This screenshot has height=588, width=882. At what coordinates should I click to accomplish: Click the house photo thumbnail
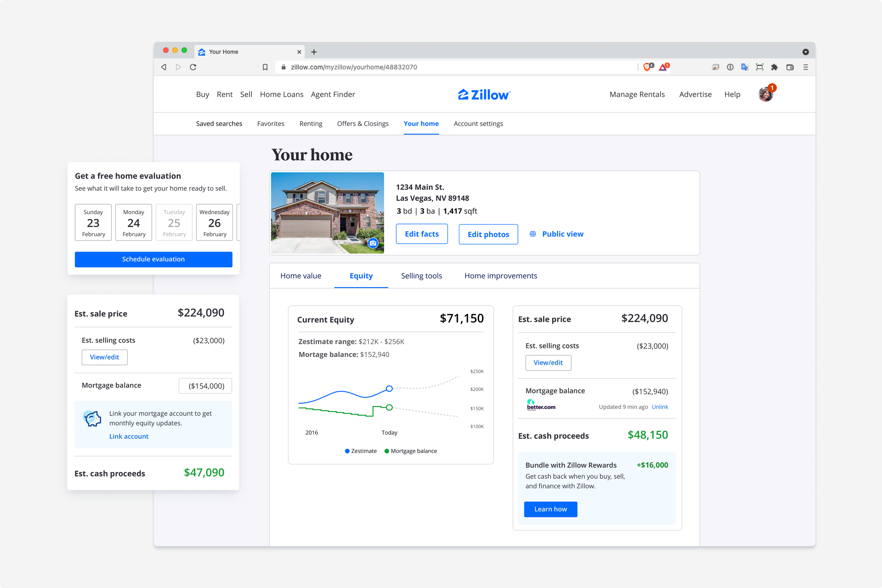point(327,213)
